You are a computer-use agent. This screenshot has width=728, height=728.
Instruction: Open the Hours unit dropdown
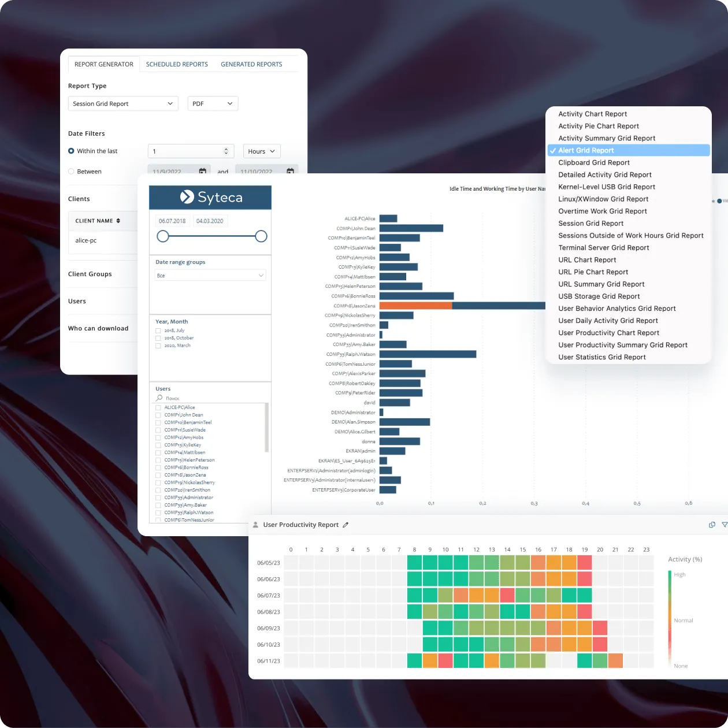pos(262,151)
